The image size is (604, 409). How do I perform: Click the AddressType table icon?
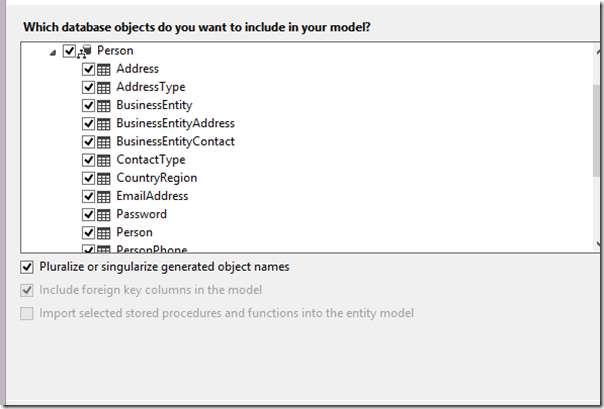(104, 87)
